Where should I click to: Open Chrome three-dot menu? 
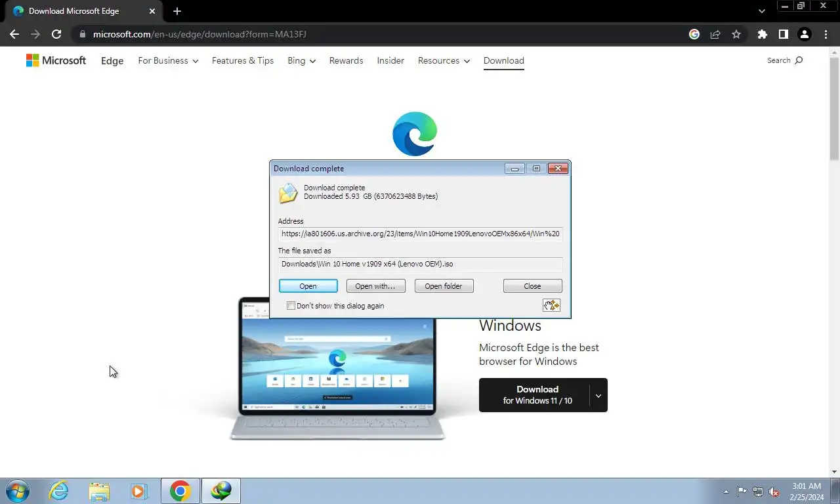[826, 34]
